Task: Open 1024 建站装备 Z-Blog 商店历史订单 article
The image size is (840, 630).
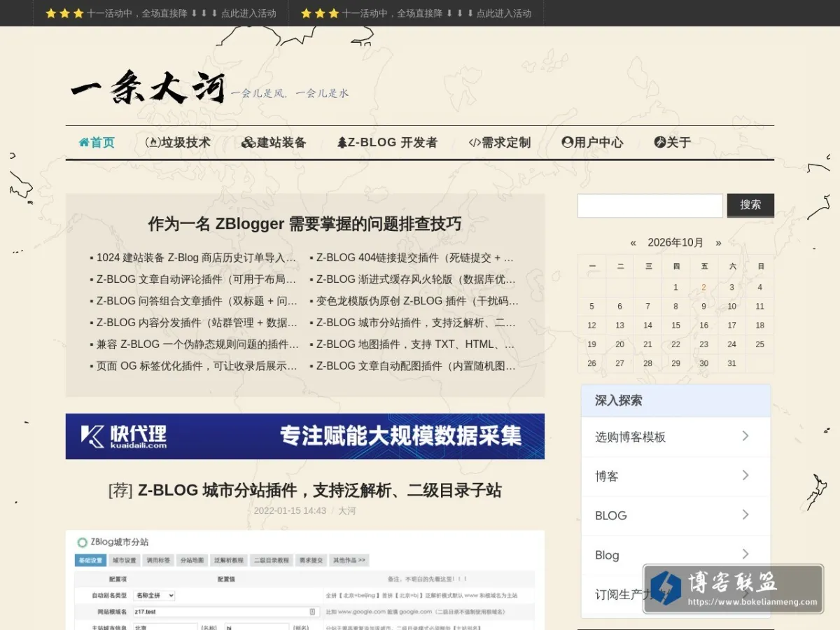Action: pos(196,258)
